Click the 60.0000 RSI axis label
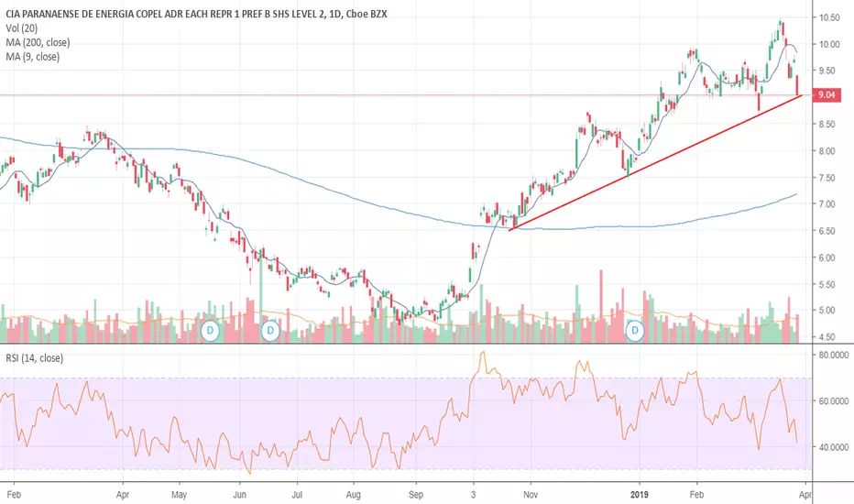854x504 pixels. 834,401
